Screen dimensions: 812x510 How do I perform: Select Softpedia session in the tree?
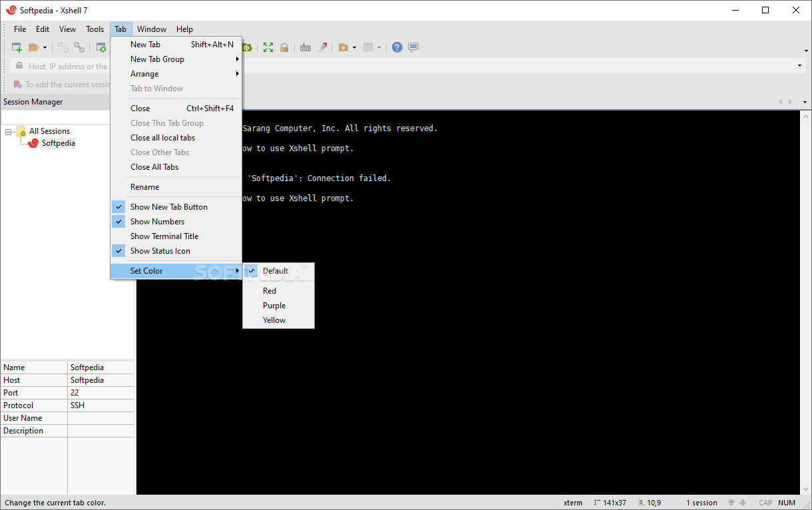coord(59,143)
